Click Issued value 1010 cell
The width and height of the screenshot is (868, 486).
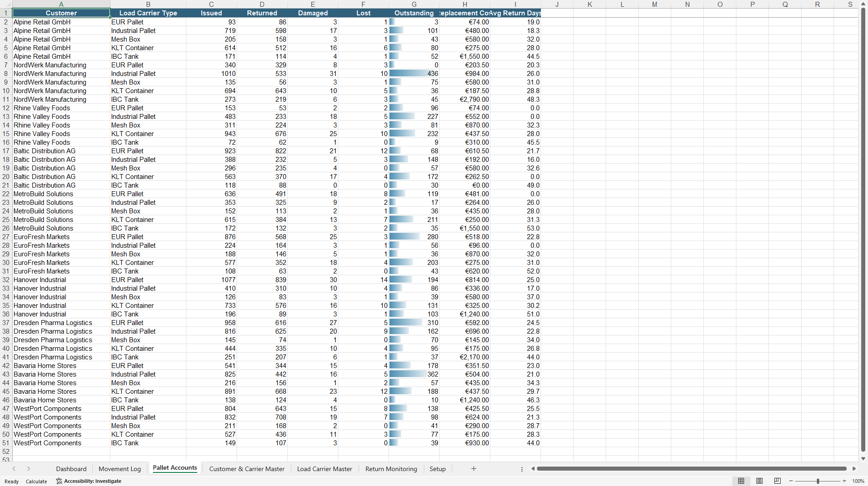[x=211, y=74]
